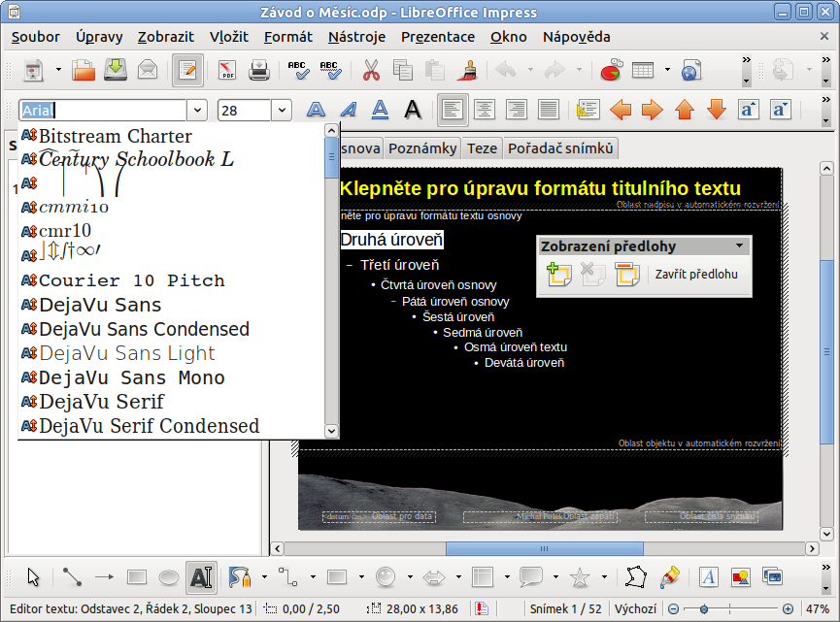Click Zavřít předlohu button
This screenshot has width=840, height=622.
[696, 275]
